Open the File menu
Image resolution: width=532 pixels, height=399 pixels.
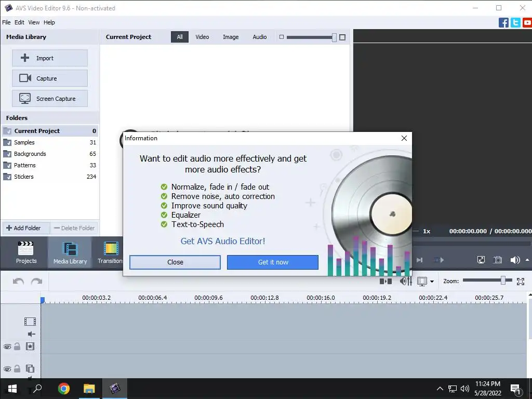pos(6,22)
